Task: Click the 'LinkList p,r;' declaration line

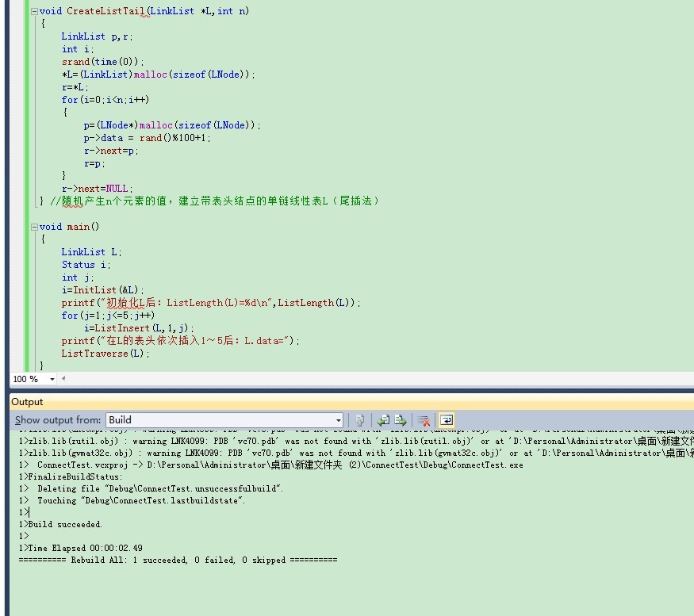Action: pos(97,36)
